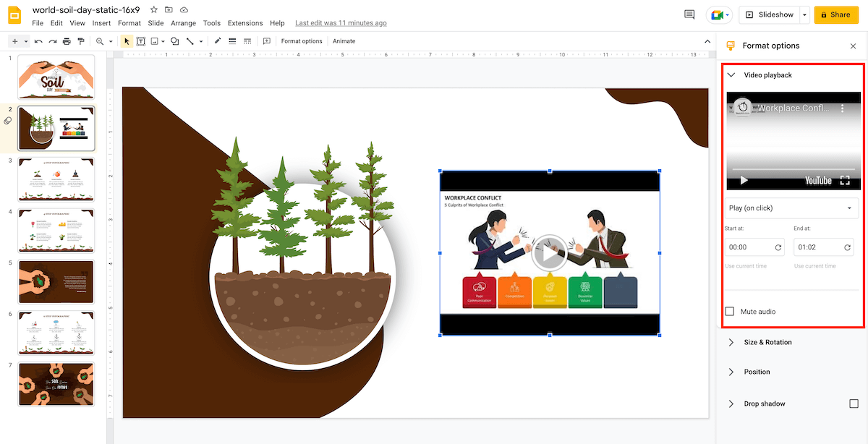Redo the last action
The height and width of the screenshot is (444, 868).
52,41
